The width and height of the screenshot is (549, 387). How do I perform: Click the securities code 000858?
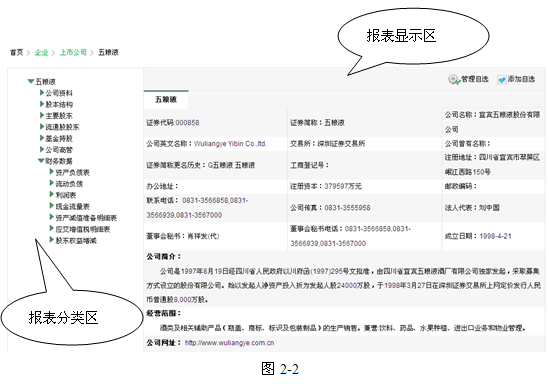[x=187, y=123]
